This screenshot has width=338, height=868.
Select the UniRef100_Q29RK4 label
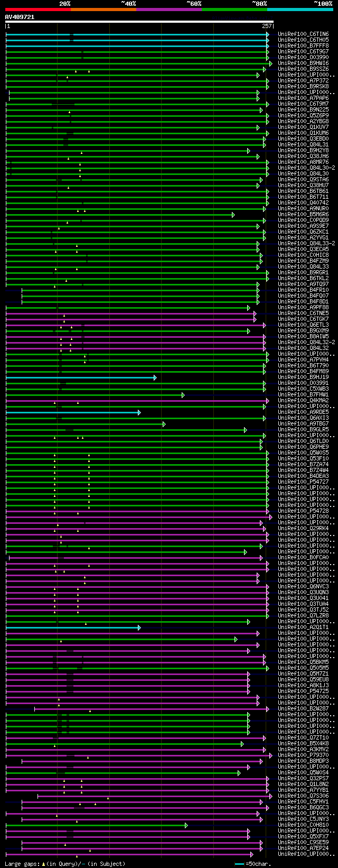303,529
